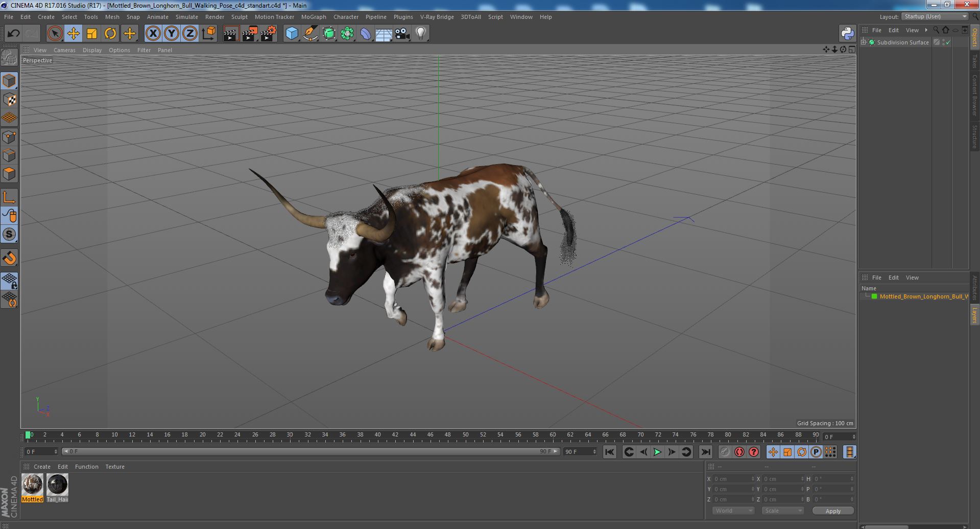Click the layer green color swatch
The image size is (980, 529).
click(874, 296)
